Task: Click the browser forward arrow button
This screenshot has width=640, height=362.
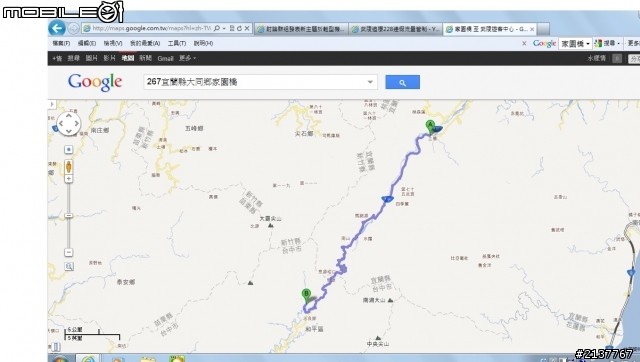Action: tap(73, 28)
